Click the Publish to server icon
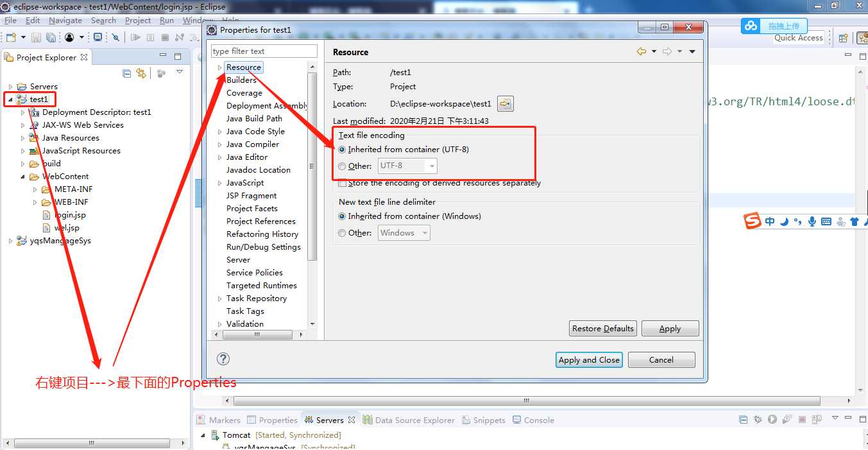 point(817,419)
